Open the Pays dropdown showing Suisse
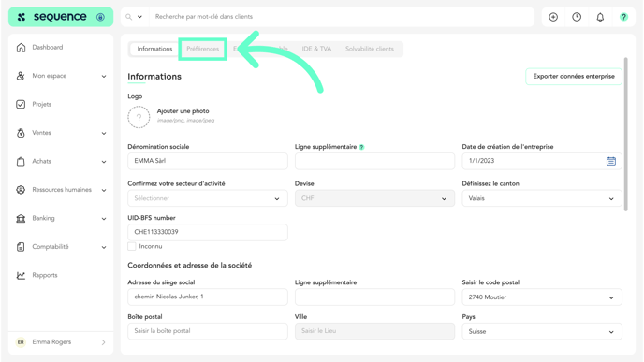Image resolution: width=644 pixels, height=362 pixels. (541, 331)
